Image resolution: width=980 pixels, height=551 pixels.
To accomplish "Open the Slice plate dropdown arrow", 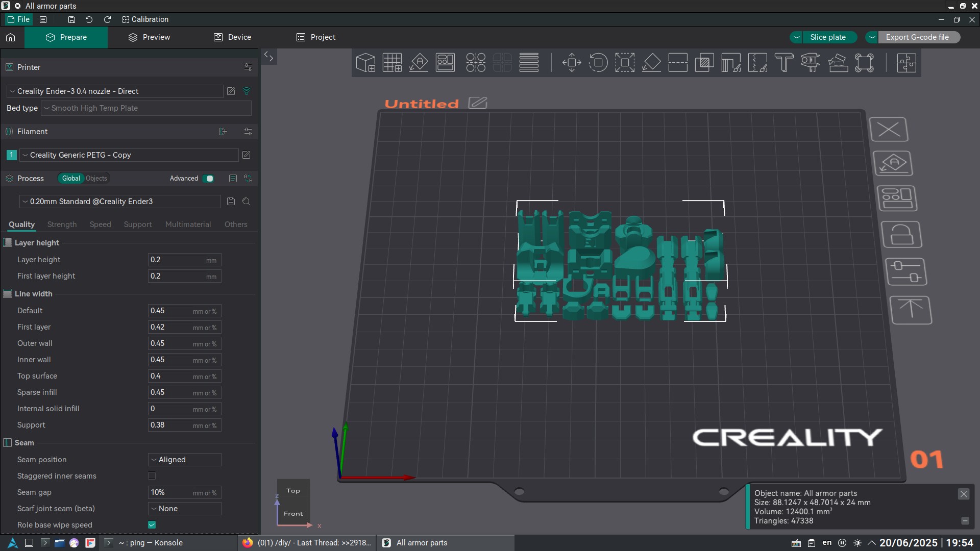I will point(796,37).
